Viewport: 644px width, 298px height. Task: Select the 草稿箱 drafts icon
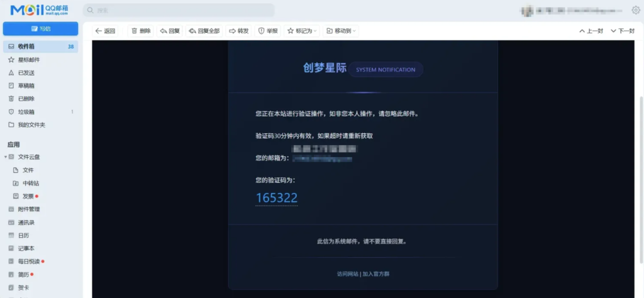[11, 86]
